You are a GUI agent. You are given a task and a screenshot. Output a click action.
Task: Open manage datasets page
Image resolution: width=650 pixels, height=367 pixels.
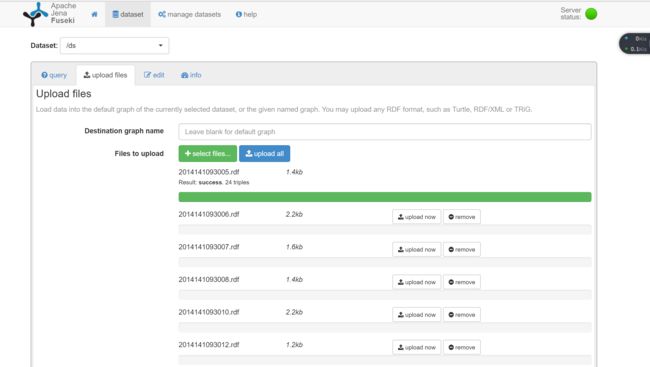pos(189,14)
